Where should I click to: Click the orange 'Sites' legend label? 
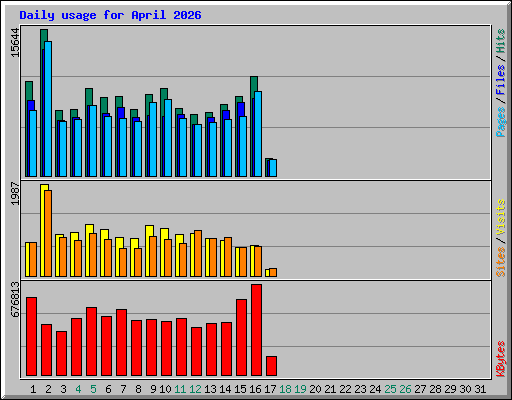click(501, 262)
